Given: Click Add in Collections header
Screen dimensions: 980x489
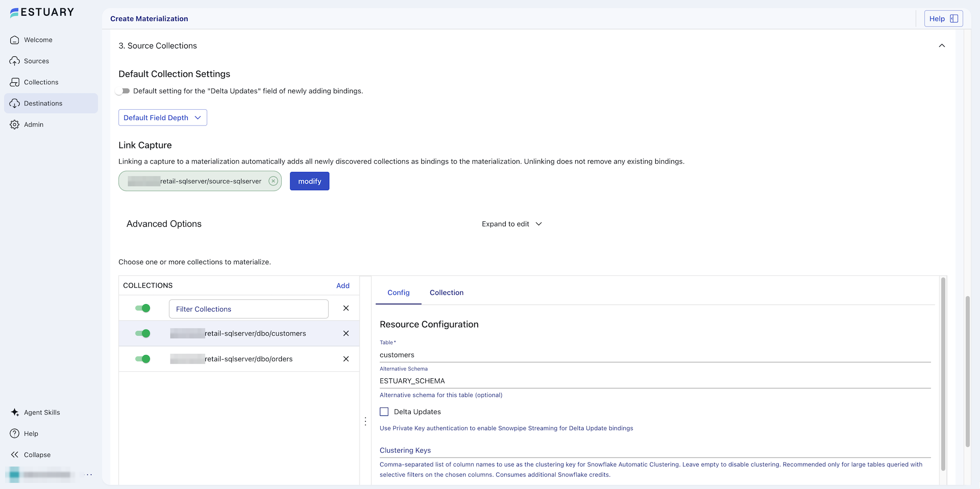Looking at the screenshot, I should pyautogui.click(x=343, y=286).
